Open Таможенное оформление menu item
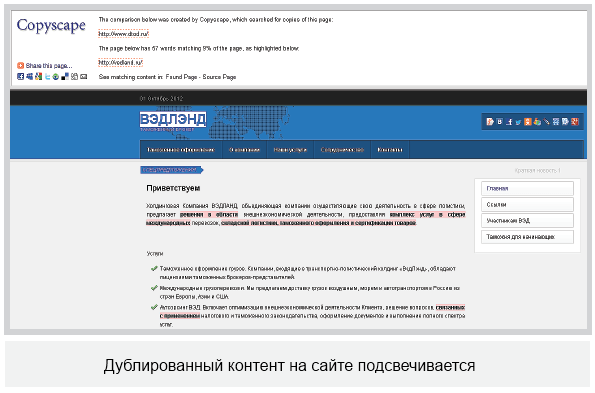 (181, 150)
